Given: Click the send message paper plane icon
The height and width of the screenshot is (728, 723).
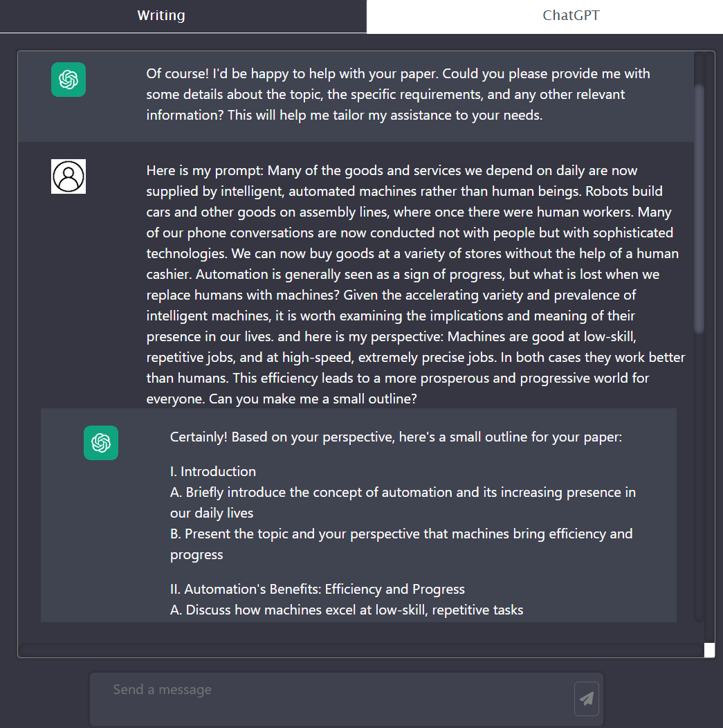Looking at the screenshot, I should 587,699.
